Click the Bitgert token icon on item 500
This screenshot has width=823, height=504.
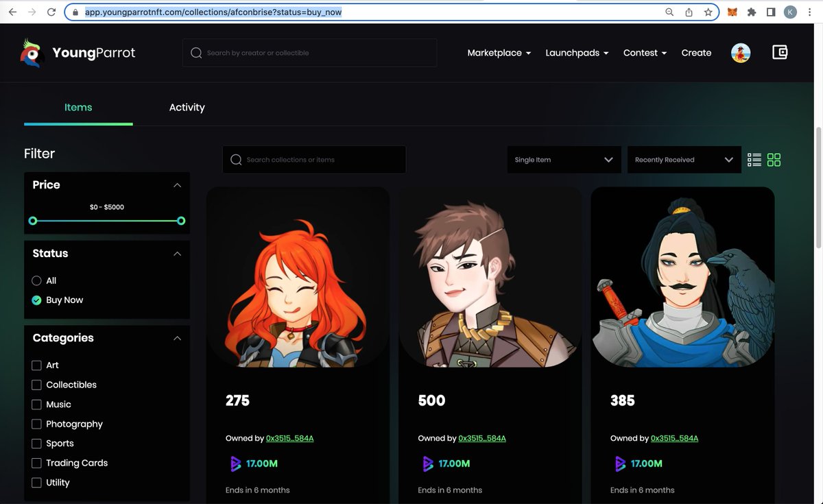[428, 464]
